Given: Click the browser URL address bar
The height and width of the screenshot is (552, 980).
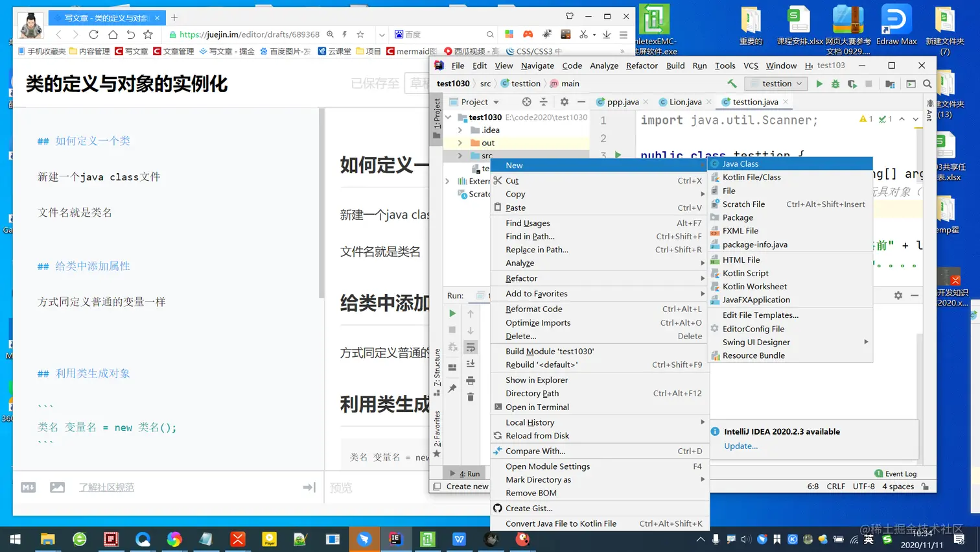Looking at the screenshot, I should pos(250,34).
